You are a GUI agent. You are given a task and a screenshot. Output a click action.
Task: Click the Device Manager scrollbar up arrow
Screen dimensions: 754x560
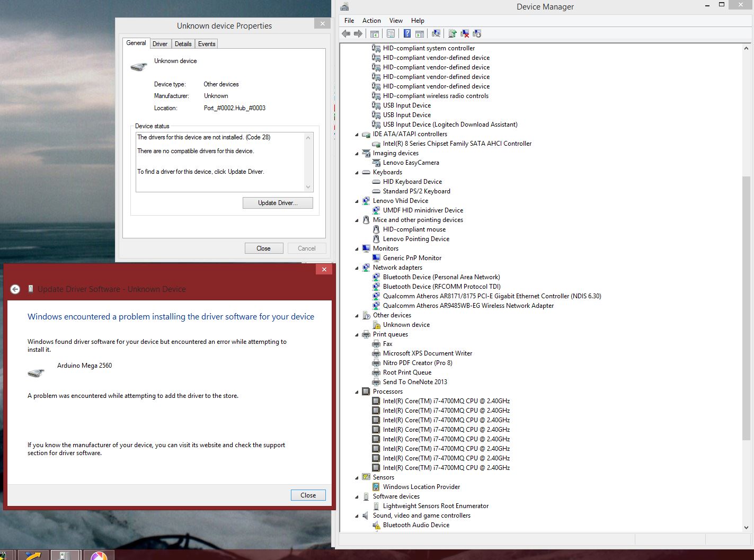(747, 48)
